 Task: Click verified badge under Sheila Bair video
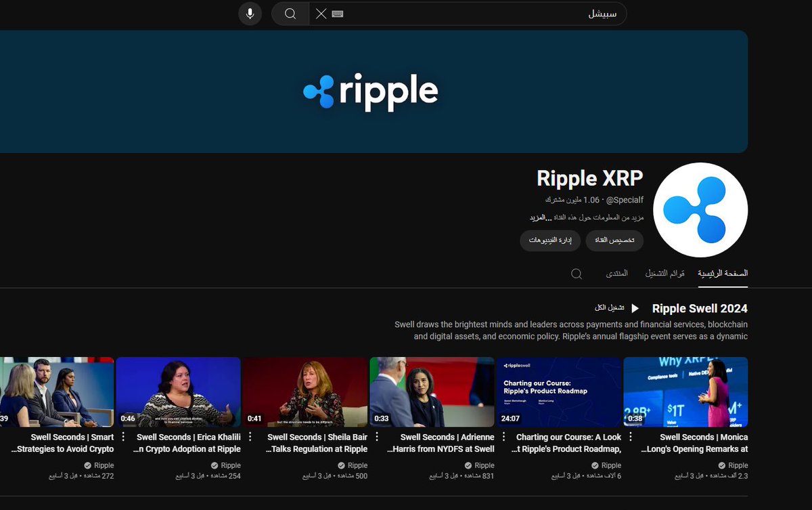click(x=341, y=465)
